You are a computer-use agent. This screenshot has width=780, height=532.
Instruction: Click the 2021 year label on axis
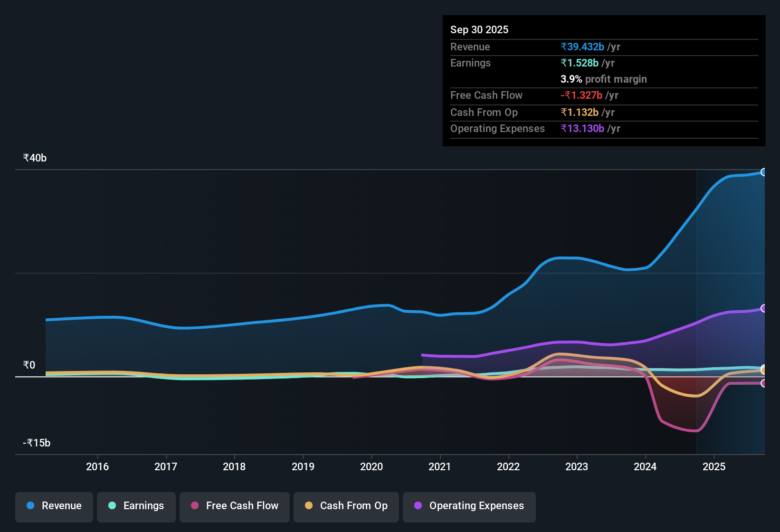click(440, 467)
